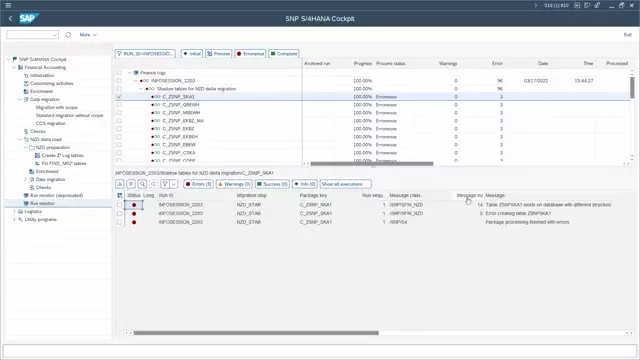Select Run monitor tree item
The height and width of the screenshot is (360, 640).
click(x=42, y=203)
